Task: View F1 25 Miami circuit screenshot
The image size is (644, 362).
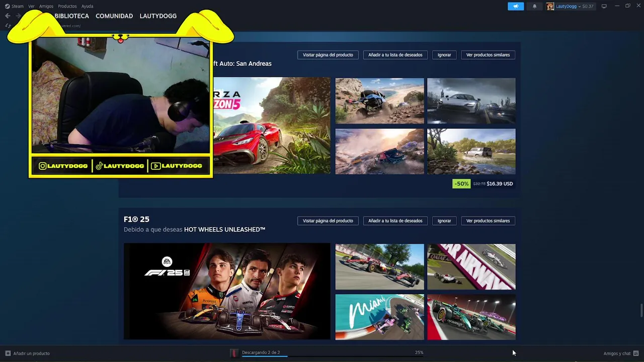Action: [x=380, y=317]
